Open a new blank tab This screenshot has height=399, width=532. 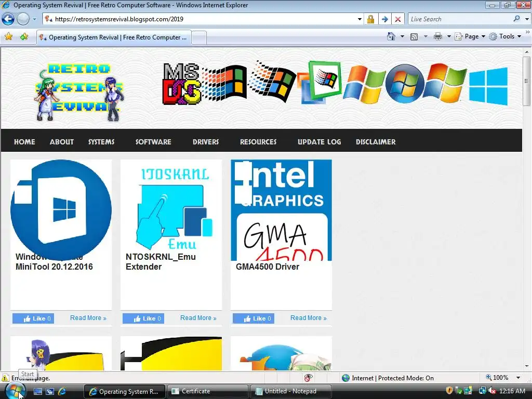[x=199, y=37]
